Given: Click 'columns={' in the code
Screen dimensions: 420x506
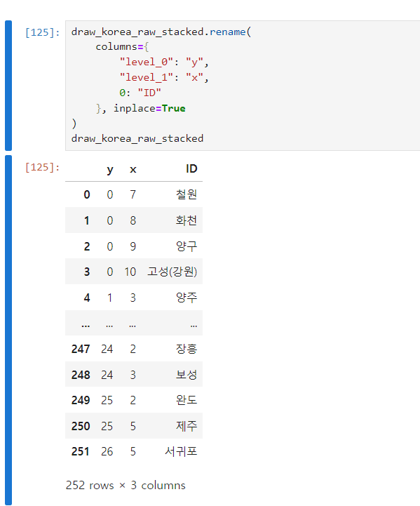Looking at the screenshot, I should pyautogui.click(x=122, y=47).
